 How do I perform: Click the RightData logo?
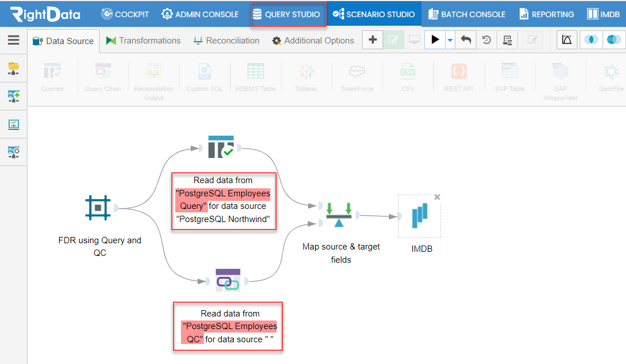point(45,14)
